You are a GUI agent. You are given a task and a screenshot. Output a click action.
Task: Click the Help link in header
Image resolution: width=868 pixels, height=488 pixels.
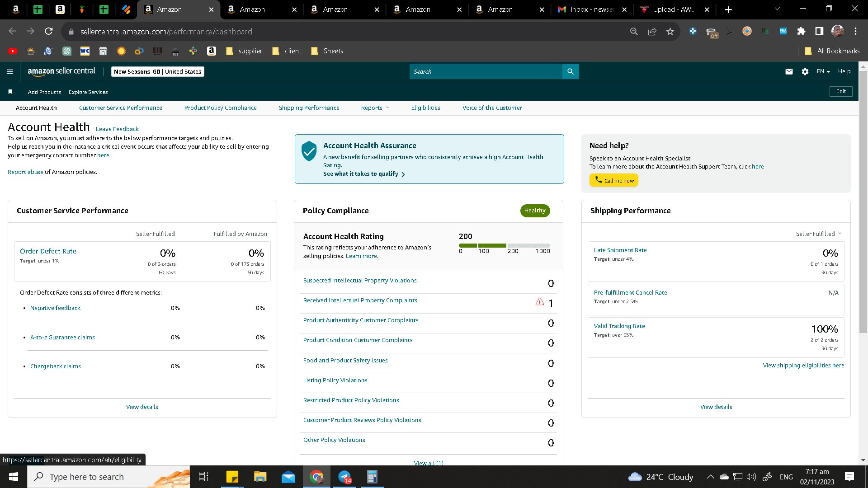pyautogui.click(x=844, y=71)
